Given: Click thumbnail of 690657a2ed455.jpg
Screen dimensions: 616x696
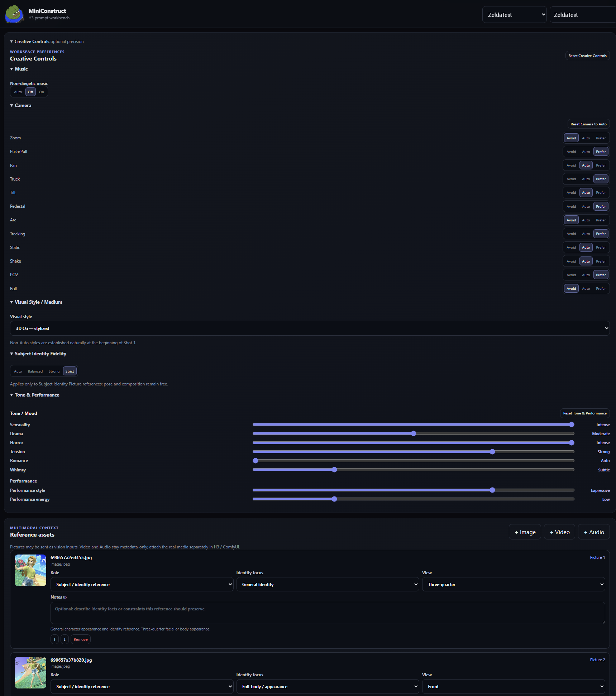Looking at the screenshot, I should (30, 570).
